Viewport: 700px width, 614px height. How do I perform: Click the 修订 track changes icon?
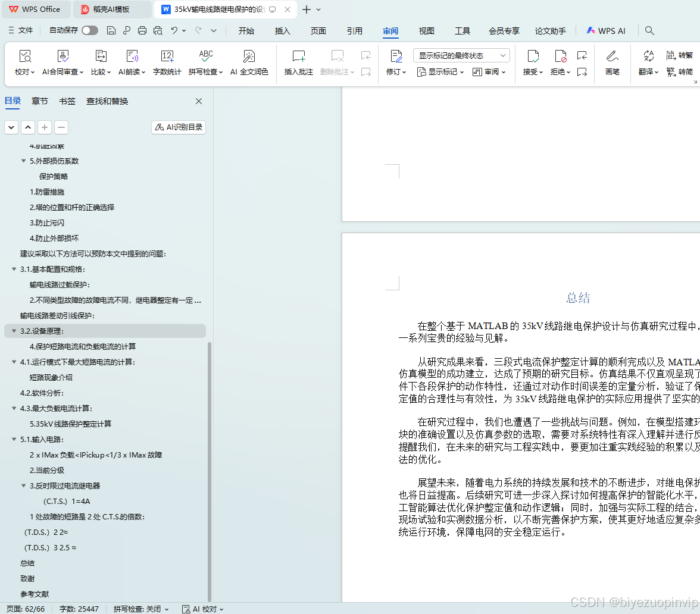click(x=396, y=57)
